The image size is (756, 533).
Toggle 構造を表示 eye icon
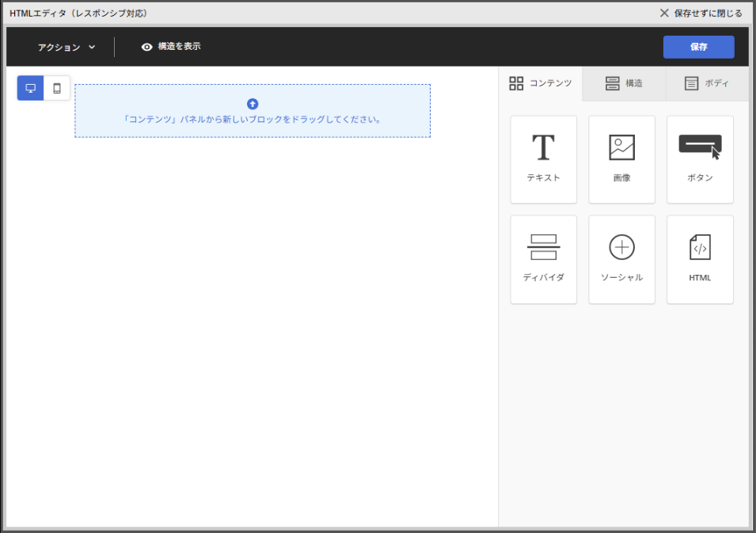(146, 47)
